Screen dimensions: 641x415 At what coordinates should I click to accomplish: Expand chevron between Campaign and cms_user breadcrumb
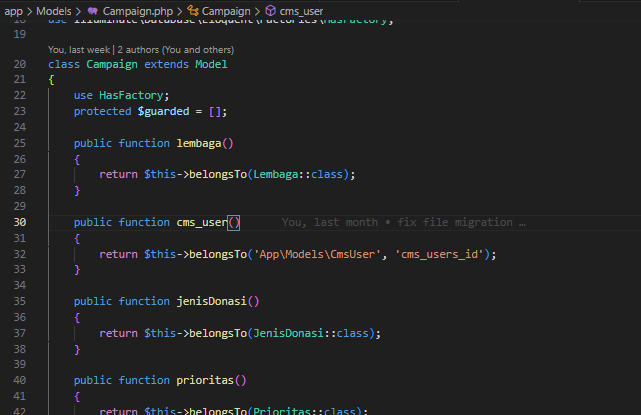click(x=257, y=11)
